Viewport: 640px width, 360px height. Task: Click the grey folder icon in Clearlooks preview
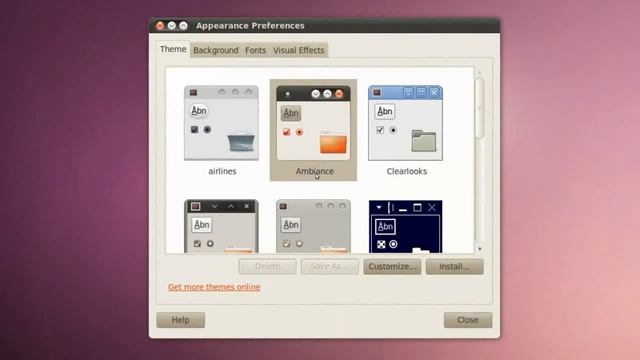[x=424, y=141]
